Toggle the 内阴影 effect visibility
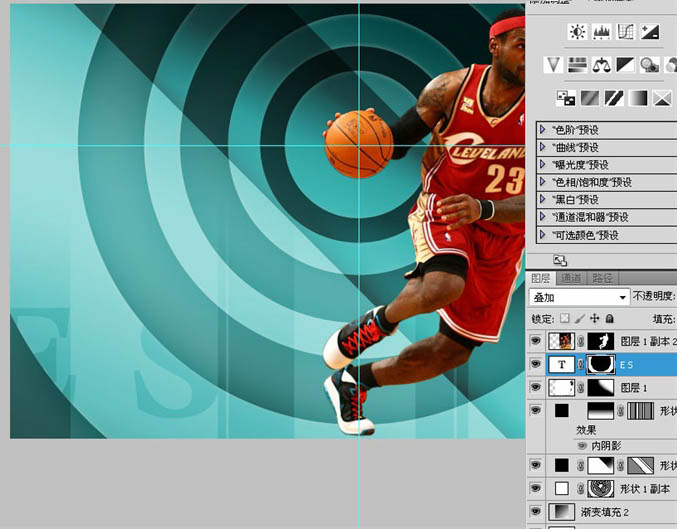The image size is (677, 529). 582,445
